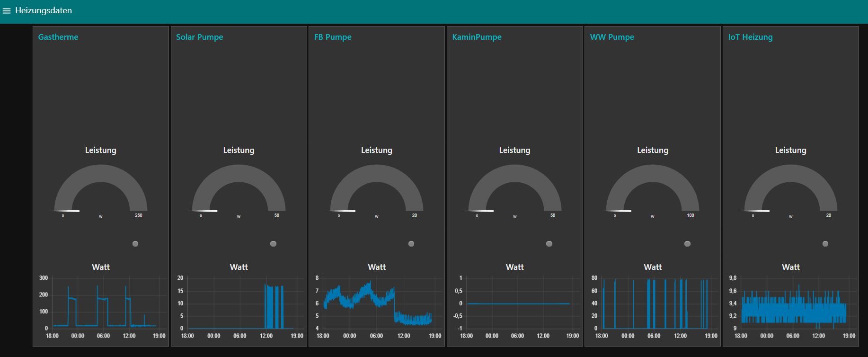Click the FB Pumpe panel title
The height and width of the screenshot is (357, 868).
(x=333, y=37)
